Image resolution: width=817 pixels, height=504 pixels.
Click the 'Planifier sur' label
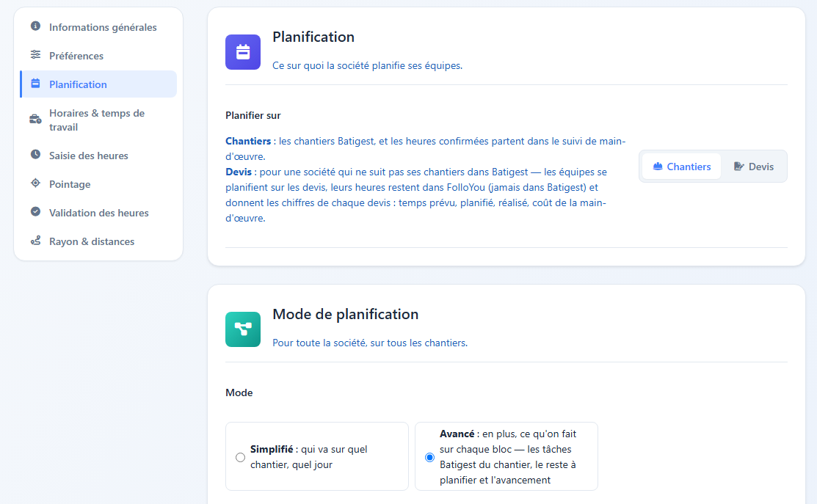[253, 116]
